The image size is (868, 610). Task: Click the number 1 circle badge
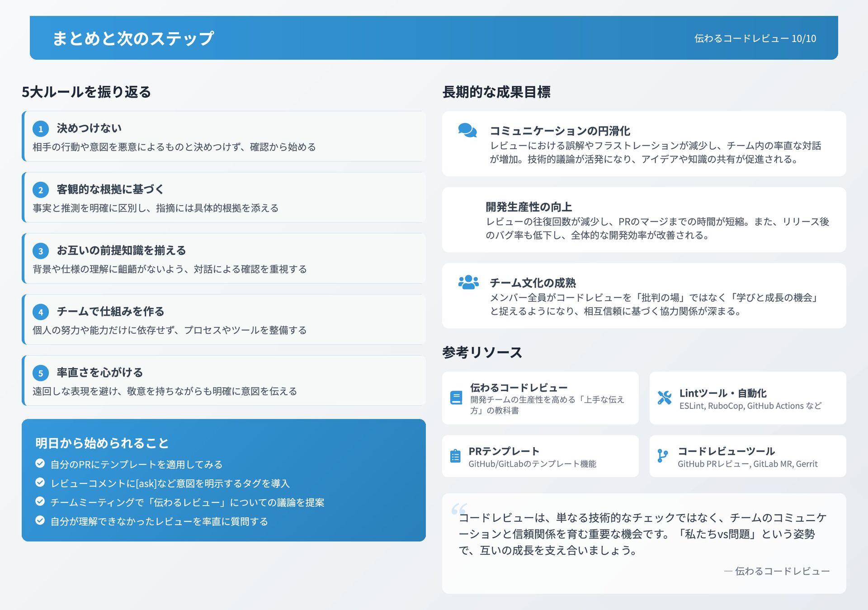pos(41,129)
